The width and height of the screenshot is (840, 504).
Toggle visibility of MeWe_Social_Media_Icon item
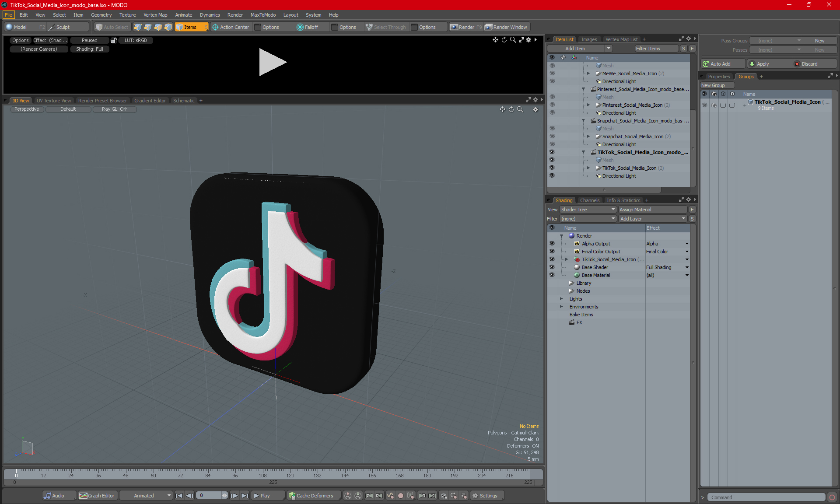coord(552,73)
